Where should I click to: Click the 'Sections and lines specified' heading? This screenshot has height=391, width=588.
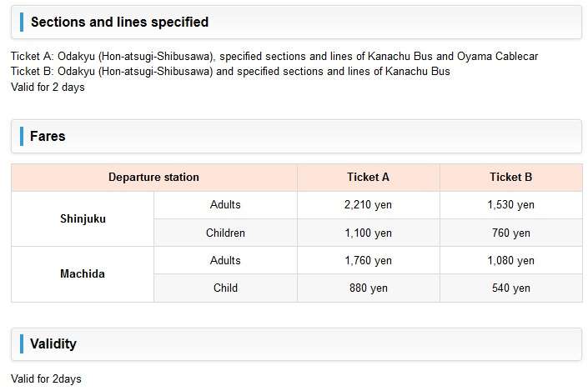coord(119,22)
